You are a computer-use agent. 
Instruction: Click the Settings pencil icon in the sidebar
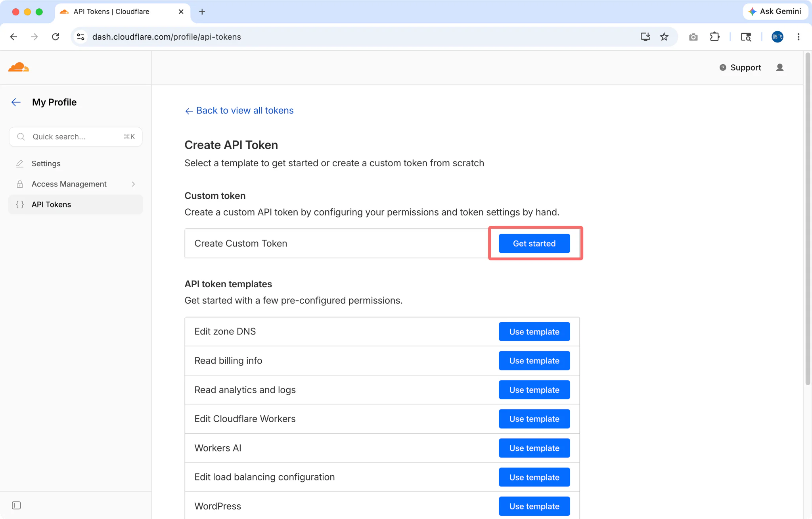click(x=19, y=163)
